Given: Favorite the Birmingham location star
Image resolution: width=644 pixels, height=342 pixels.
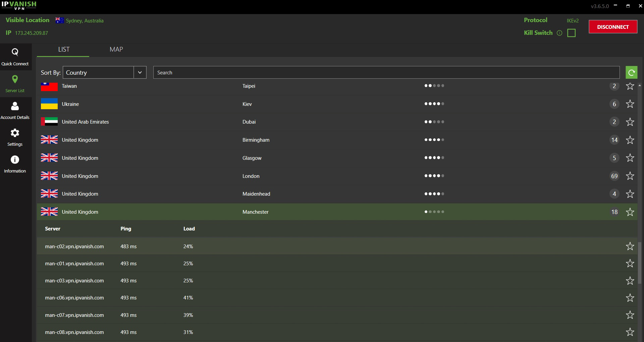Looking at the screenshot, I should coord(630,140).
